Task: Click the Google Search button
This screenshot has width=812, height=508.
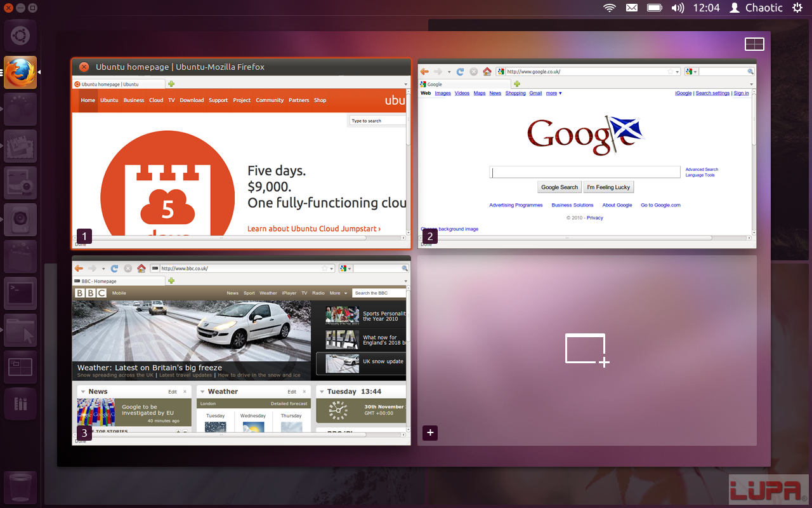Action: pyautogui.click(x=560, y=187)
